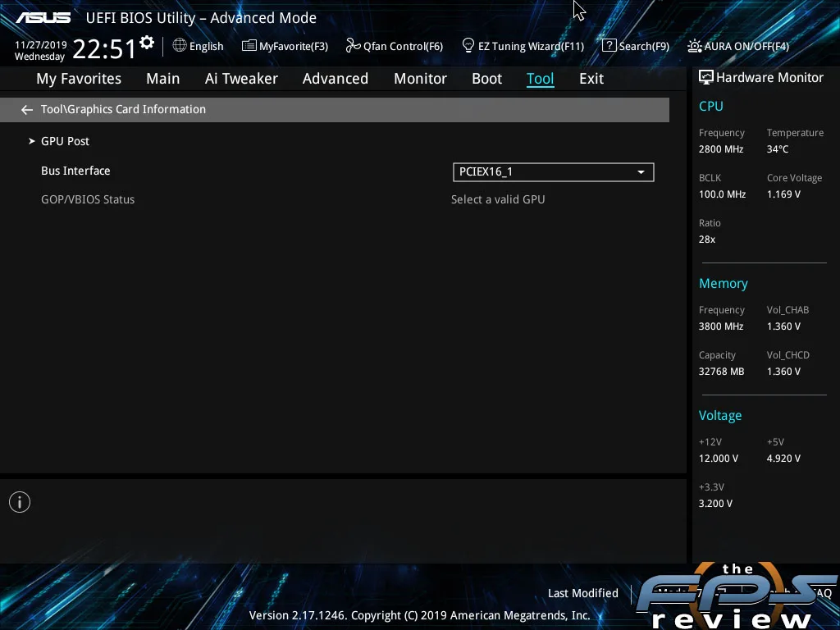Click the Hardware Monitor screen icon
This screenshot has width=840, height=630.
click(706, 78)
